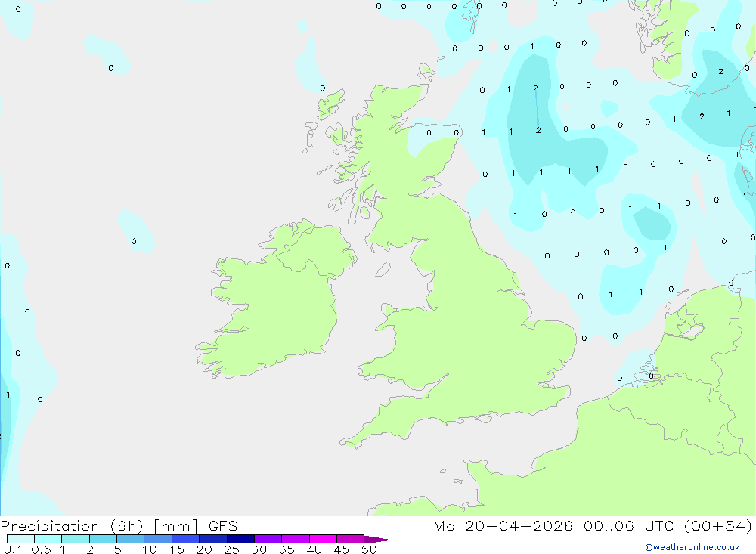
Task: Click the 5–10 mm light blue legend swatch
Action: (131, 539)
